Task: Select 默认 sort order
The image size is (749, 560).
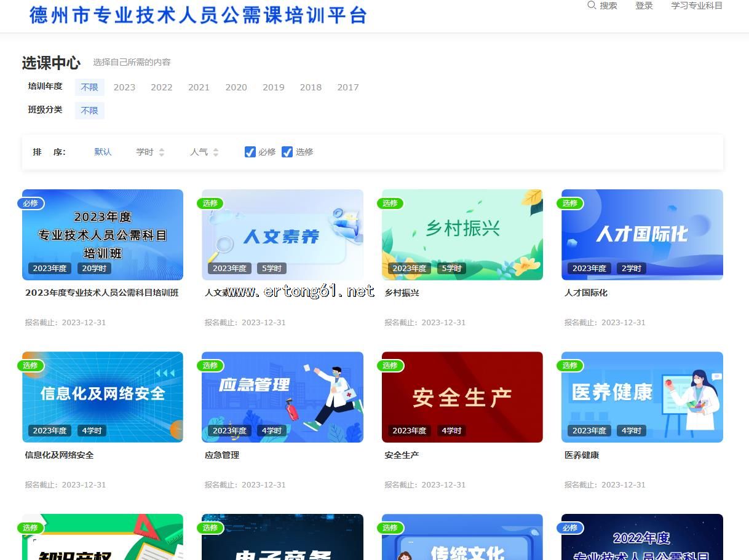Action: point(103,152)
